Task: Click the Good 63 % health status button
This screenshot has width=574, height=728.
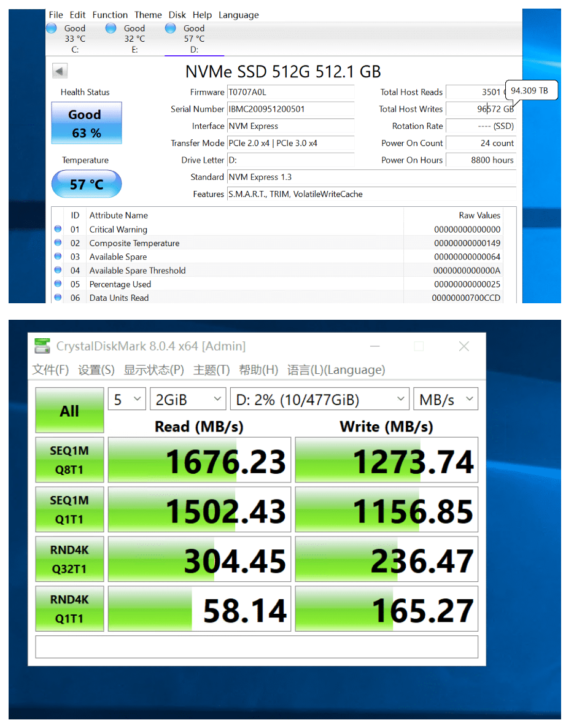Action: point(87,123)
